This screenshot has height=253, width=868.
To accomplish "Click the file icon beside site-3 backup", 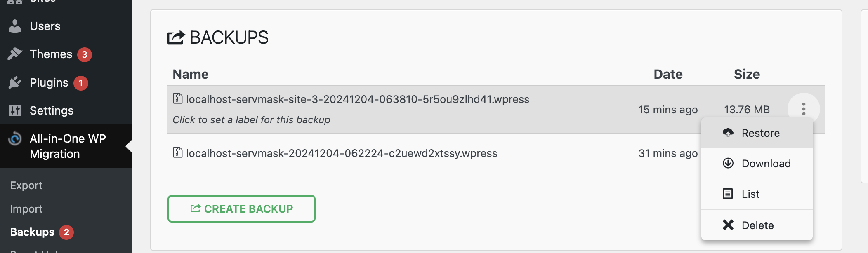I will pyautogui.click(x=177, y=99).
